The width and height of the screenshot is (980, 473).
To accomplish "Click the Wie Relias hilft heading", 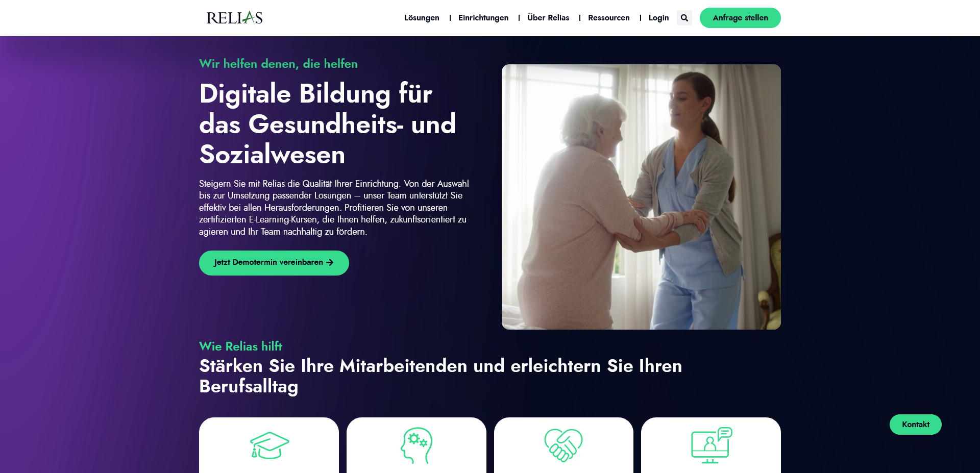I will (x=240, y=346).
